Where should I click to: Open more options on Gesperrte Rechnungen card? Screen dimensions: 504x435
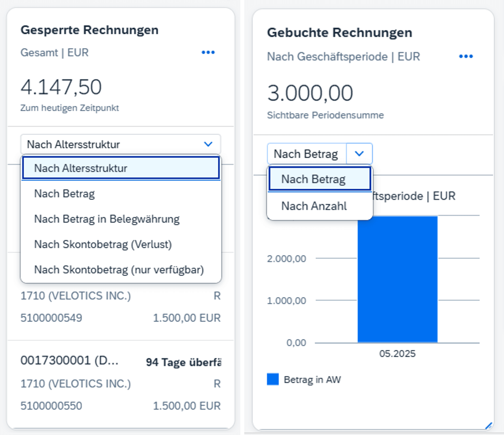coord(208,52)
